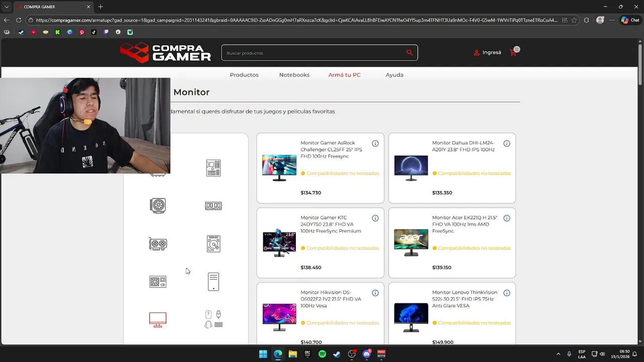Click the browser address bar URL

pyautogui.click(x=297, y=20)
